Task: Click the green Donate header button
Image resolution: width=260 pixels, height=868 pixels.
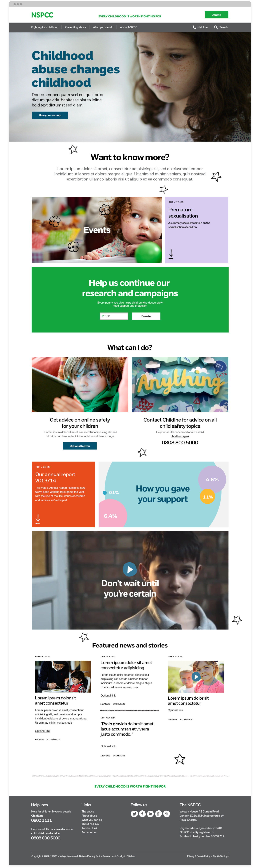Action: click(x=216, y=15)
